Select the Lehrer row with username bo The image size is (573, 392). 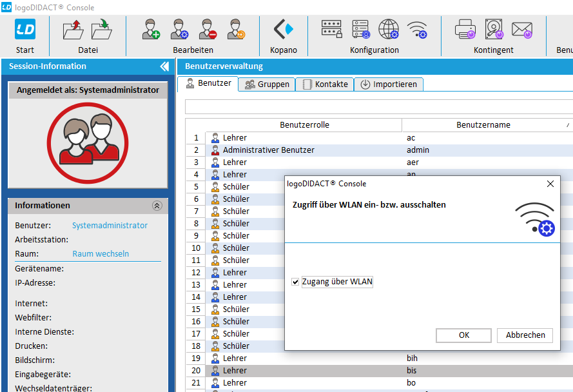tap(379, 383)
